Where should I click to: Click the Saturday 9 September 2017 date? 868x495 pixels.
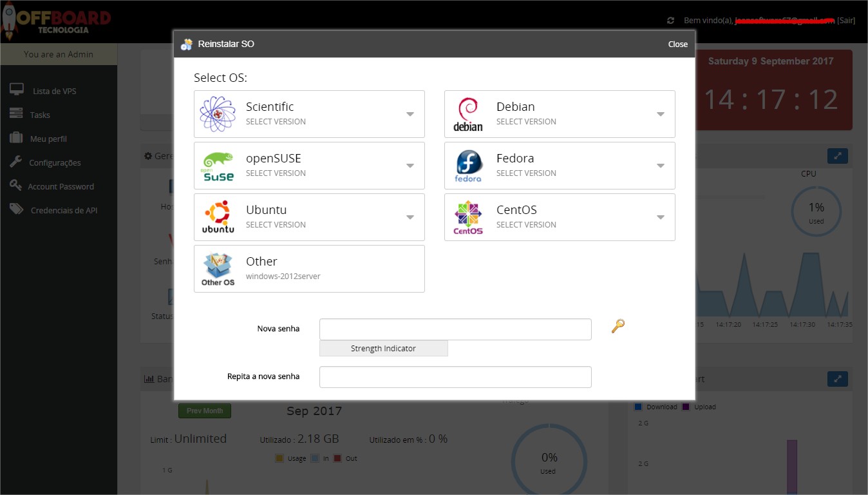(x=771, y=61)
